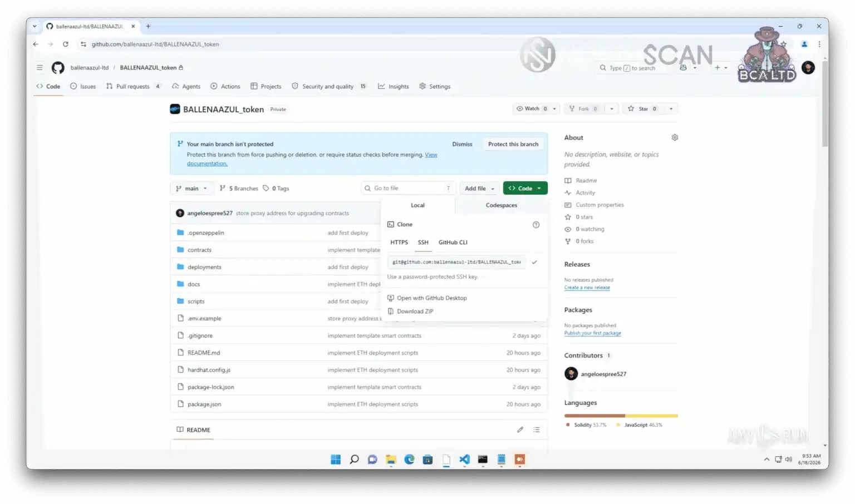Screen dimensions: 855x504
Task: Expand the Add file dropdown
Action: point(479,189)
